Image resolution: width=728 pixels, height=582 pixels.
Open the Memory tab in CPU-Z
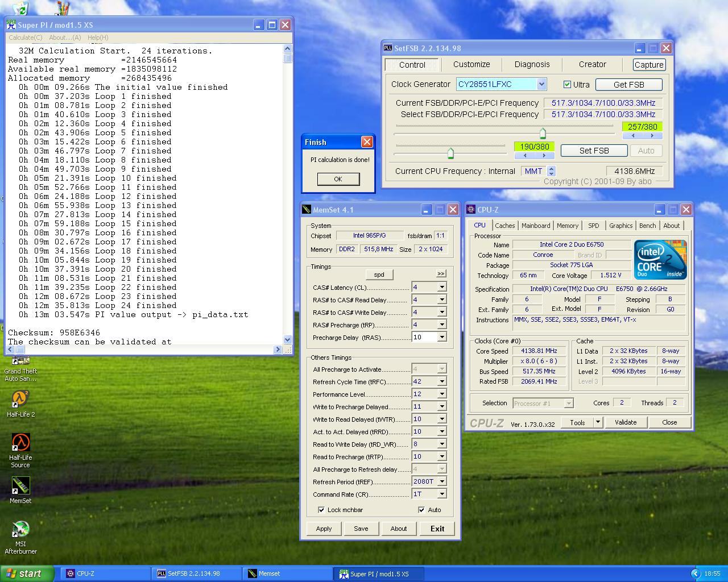pyautogui.click(x=568, y=226)
